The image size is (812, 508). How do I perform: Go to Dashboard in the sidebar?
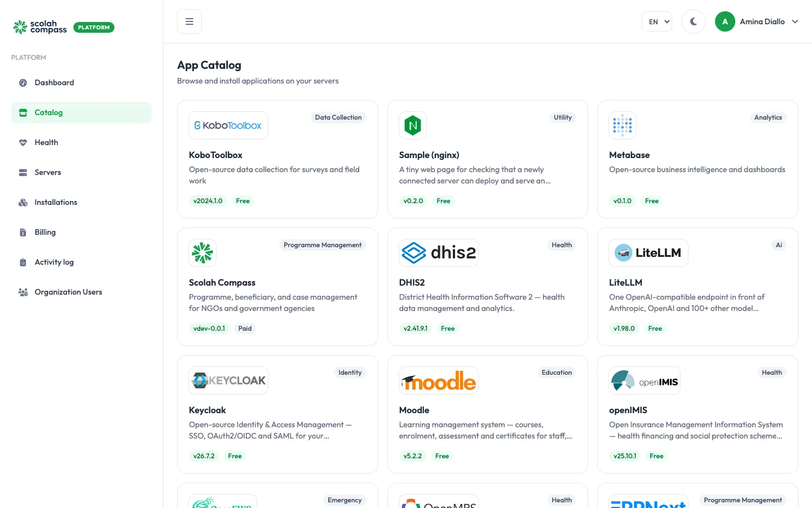[81, 82]
